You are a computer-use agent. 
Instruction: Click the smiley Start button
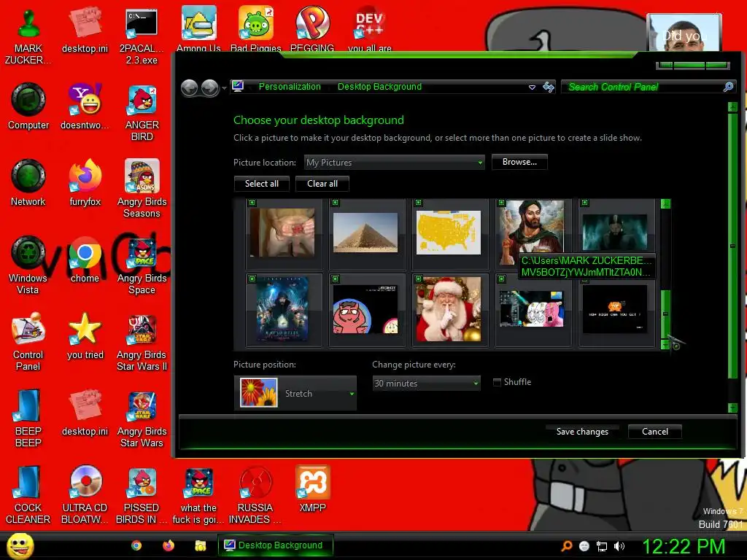click(x=20, y=545)
